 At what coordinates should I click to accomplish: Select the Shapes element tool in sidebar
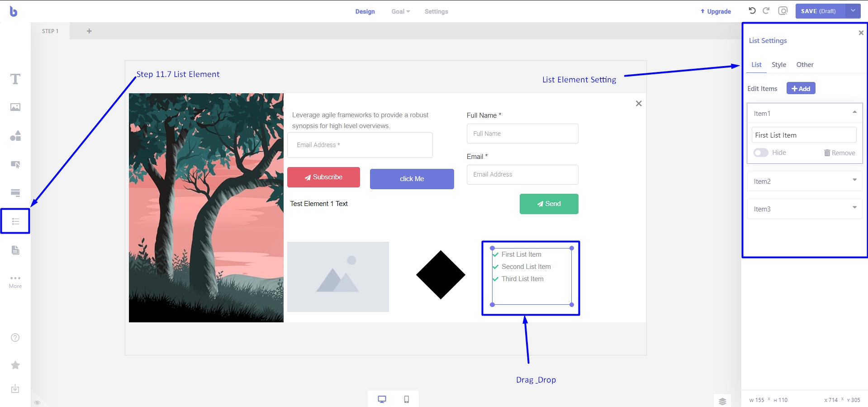15,136
